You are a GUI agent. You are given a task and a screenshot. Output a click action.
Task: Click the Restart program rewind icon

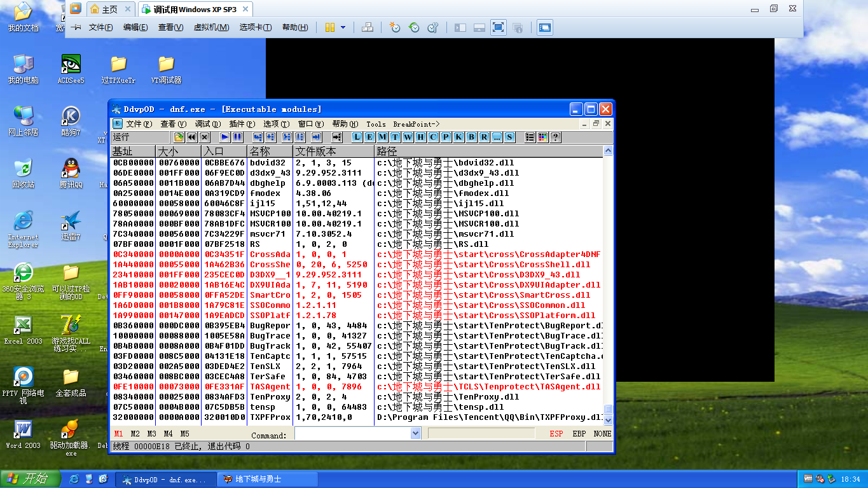pyautogui.click(x=191, y=137)
